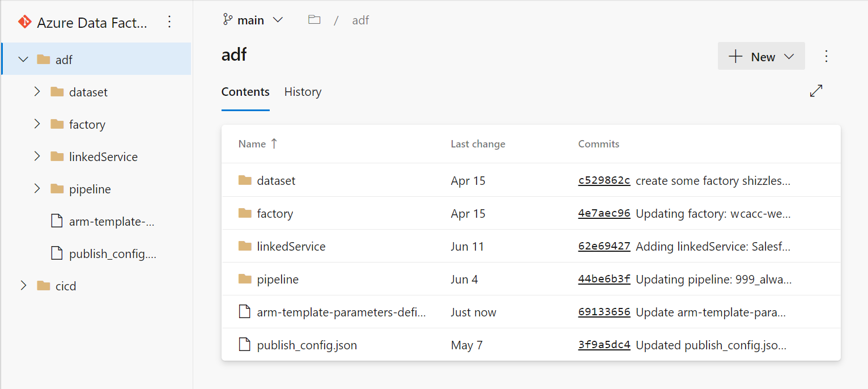Image resolution: width=868 pixels, height=389 pixels.
Task: Expand the cicd folder in the sidebar
Action: coord(23,285)
